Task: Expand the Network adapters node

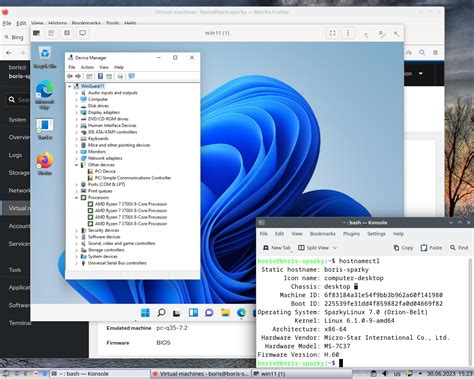Action: point(76,158)
